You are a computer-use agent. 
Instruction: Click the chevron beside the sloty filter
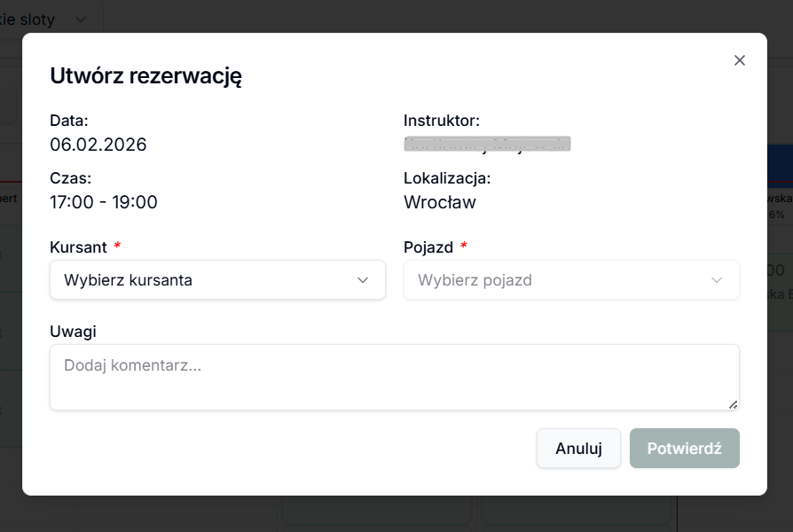pos(81,19)
